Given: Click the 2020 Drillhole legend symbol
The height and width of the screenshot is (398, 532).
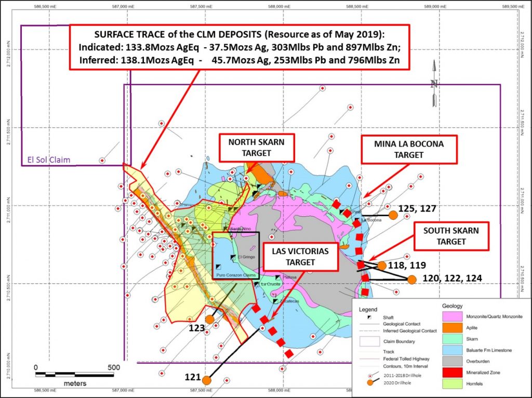Looking at the screenshot, I should 370,382.
